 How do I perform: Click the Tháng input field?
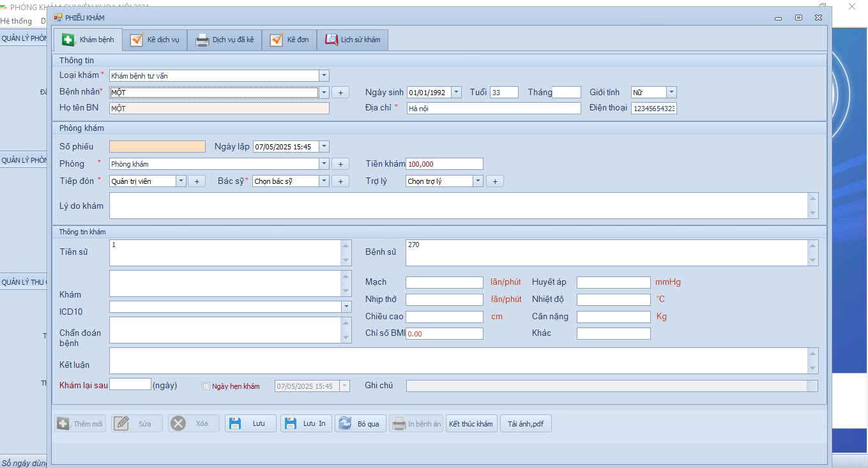click(x=567, y=92)
